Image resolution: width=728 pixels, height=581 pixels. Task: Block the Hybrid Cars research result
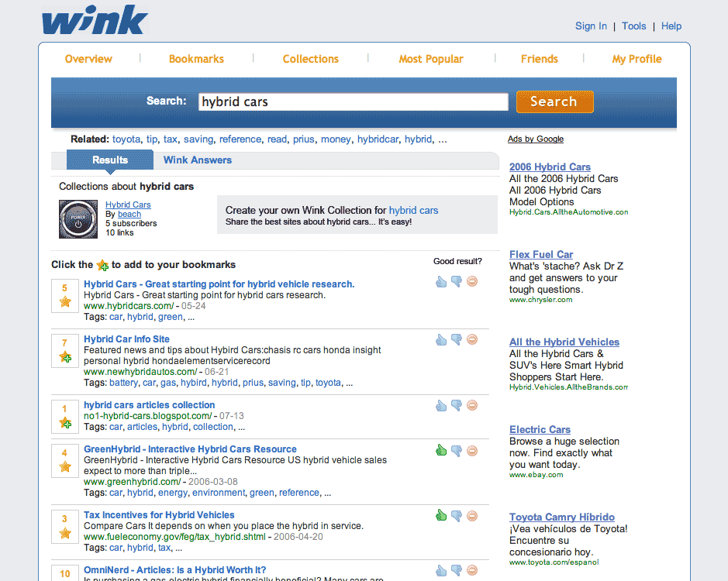(472, 281)
